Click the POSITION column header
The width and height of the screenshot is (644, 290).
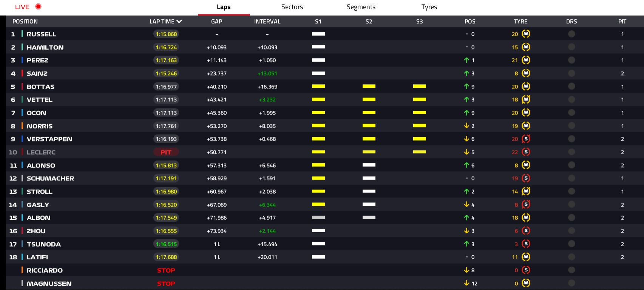(x=25, y=22)
